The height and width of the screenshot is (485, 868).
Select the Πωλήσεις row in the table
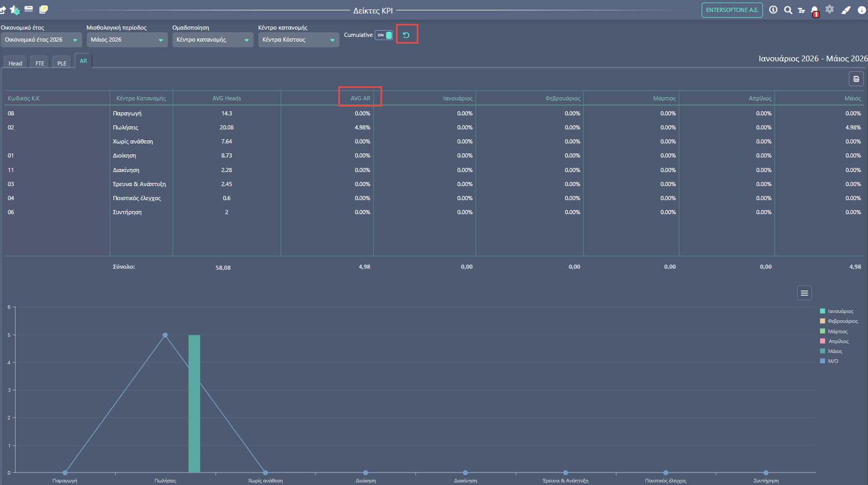pos(433,127)
